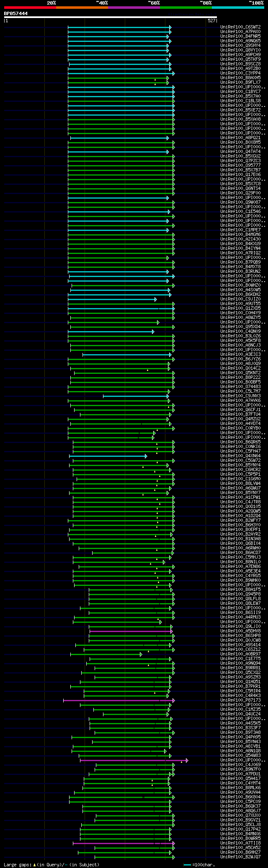The width and height of the screenshot is (268, 868).
Task: Select the UniRef100_C6HCR2 entry
Action: click(240, 470)
